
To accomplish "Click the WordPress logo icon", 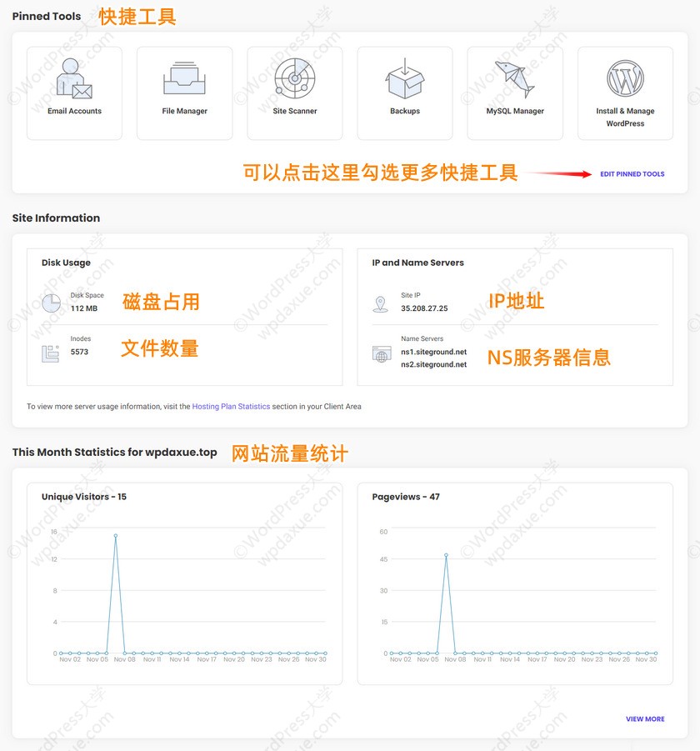I will click(625, 78).
